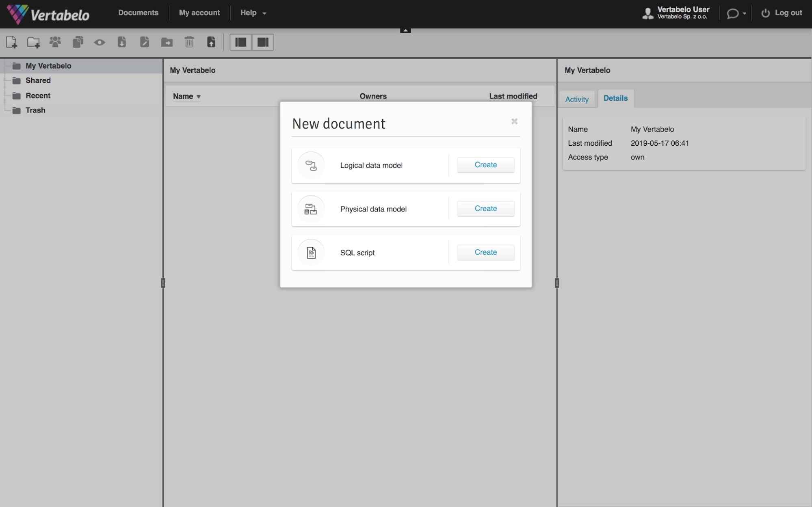The height and width of the screenshot is (507, 812).
Task: Create a Logical data model
Action: [x=485, y=165]
